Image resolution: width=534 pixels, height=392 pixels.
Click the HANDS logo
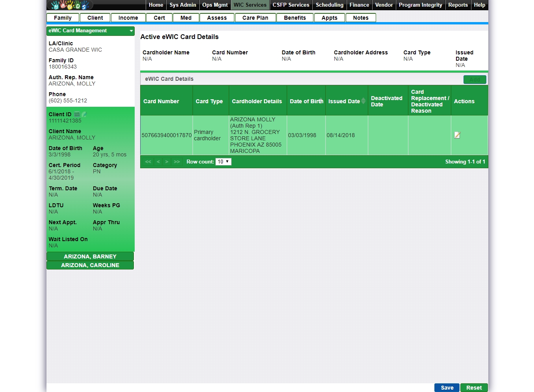point(70,5)
